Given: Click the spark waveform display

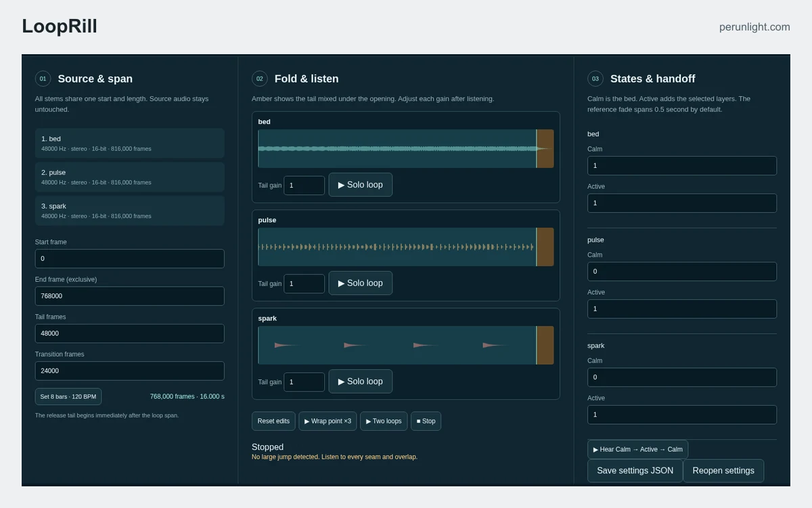Looking at the screenshot, I should pos(406,345).
